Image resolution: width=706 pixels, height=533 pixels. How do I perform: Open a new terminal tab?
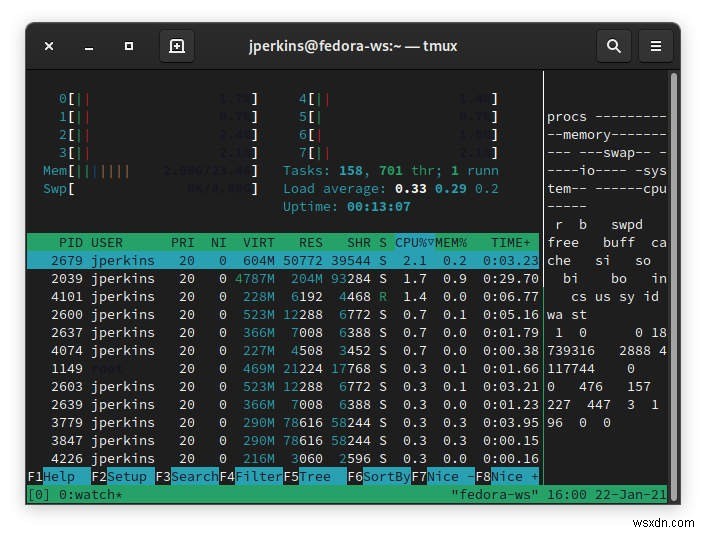[177, 46]
